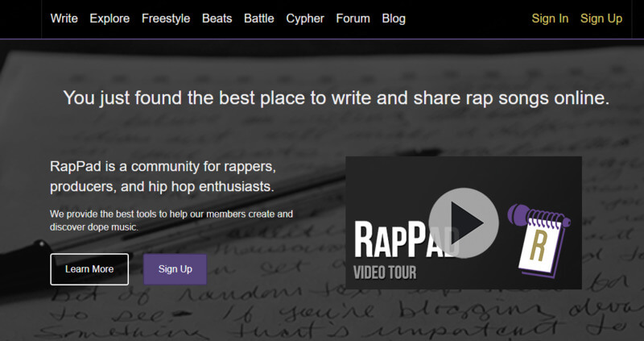Visit the Forum
The width and height of the screenshot is (644, 341).
(353, 19)
